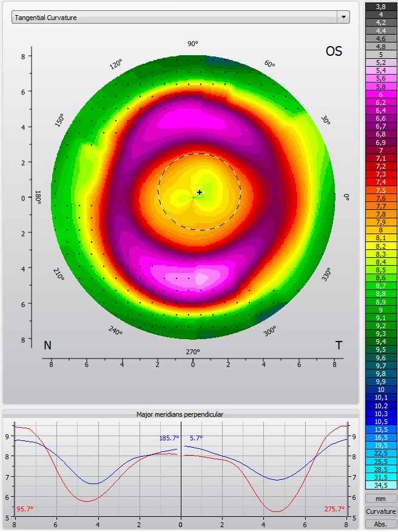The height and width of the screenshot is (532, 398).
Task: Select the 4,4 gray swatch in the scale
Action: [380, 30]
